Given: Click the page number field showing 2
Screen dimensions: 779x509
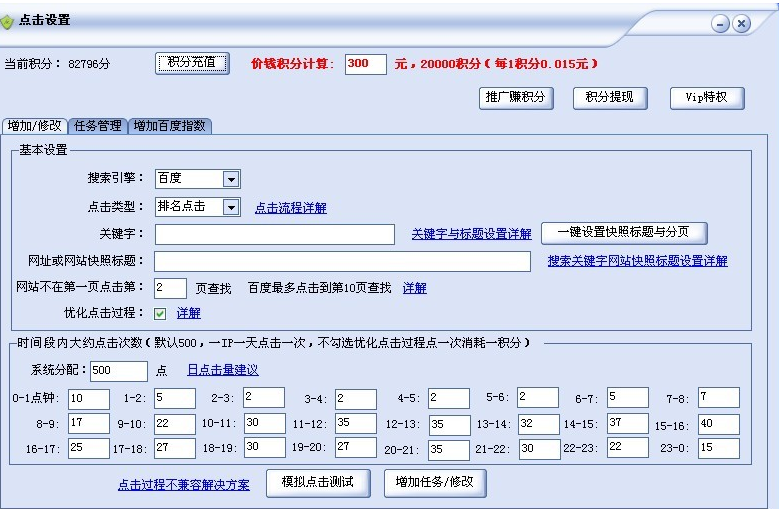Looking at the screenshot, I should click(x=170, y=288).
